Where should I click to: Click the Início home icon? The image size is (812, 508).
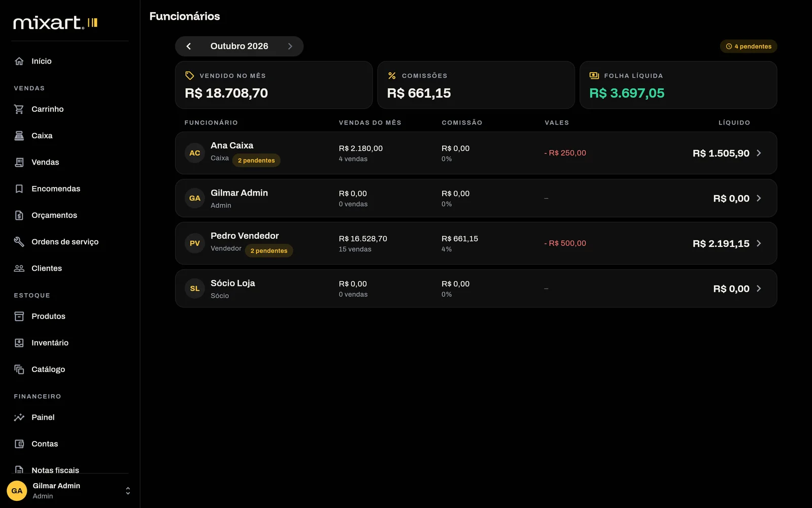pos(19,61)
